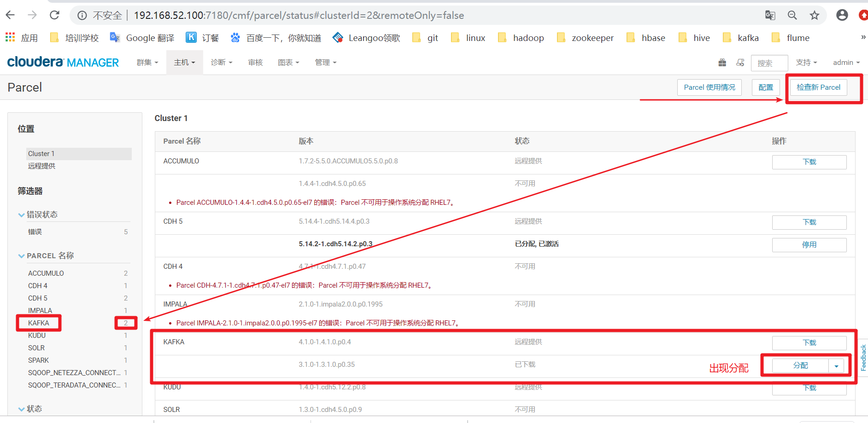Viewport: 868px width, 423px height.
Task: Click the 搜索 search field
Action: (769, 63)
